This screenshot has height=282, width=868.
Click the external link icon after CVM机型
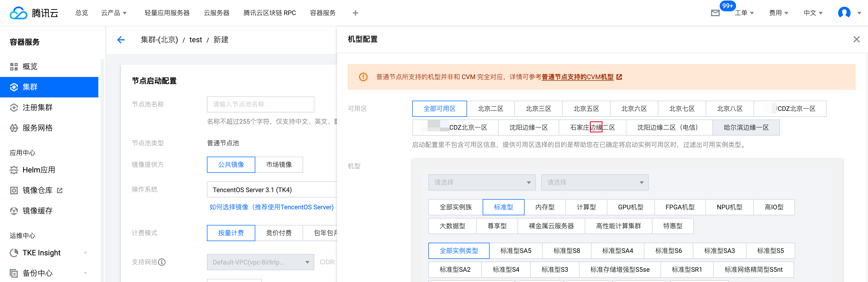pos(619,77)
